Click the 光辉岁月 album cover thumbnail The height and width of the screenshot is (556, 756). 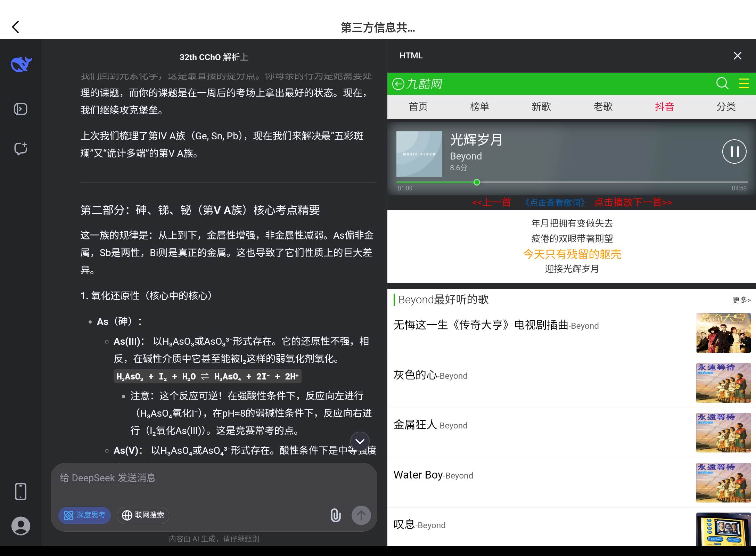click(x=419, y=154)
